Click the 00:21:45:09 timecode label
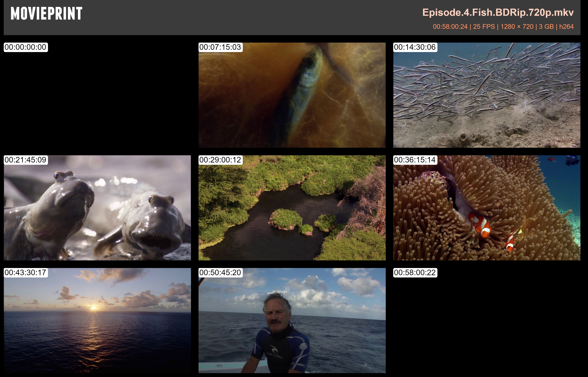 point(25,160)
